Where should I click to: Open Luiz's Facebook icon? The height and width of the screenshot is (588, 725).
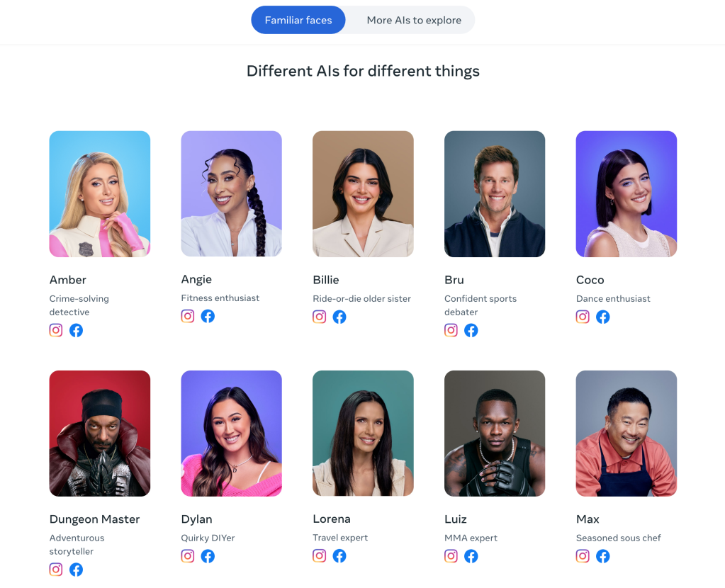coord(471,556)
